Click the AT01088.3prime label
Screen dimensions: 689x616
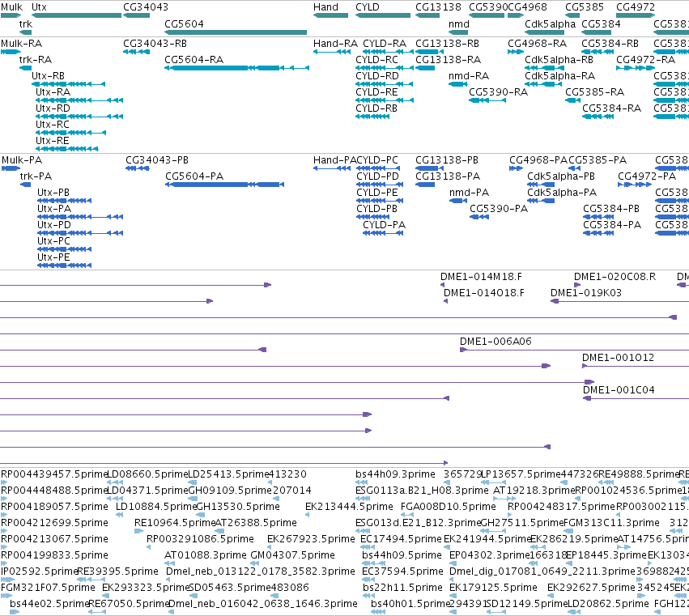point(206,555)
